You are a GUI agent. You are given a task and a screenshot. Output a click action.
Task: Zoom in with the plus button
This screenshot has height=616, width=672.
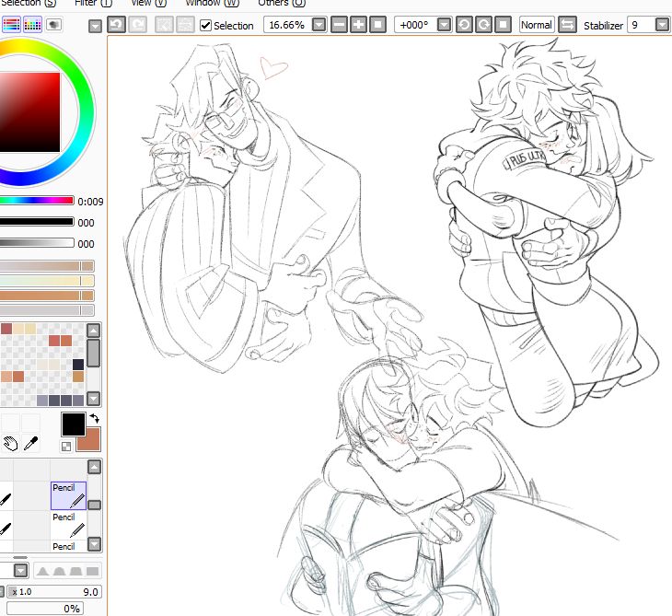[x=358, y=25]
